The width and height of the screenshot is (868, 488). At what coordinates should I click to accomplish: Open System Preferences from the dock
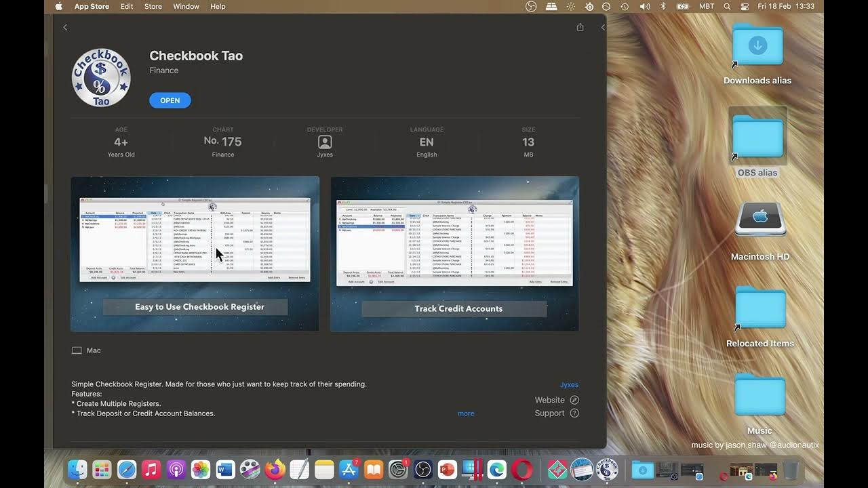[x=398, y=470]
